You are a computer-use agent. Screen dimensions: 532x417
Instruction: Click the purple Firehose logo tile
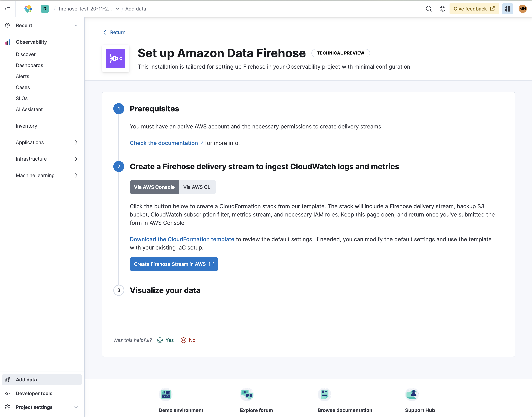(x=116, y=59)
